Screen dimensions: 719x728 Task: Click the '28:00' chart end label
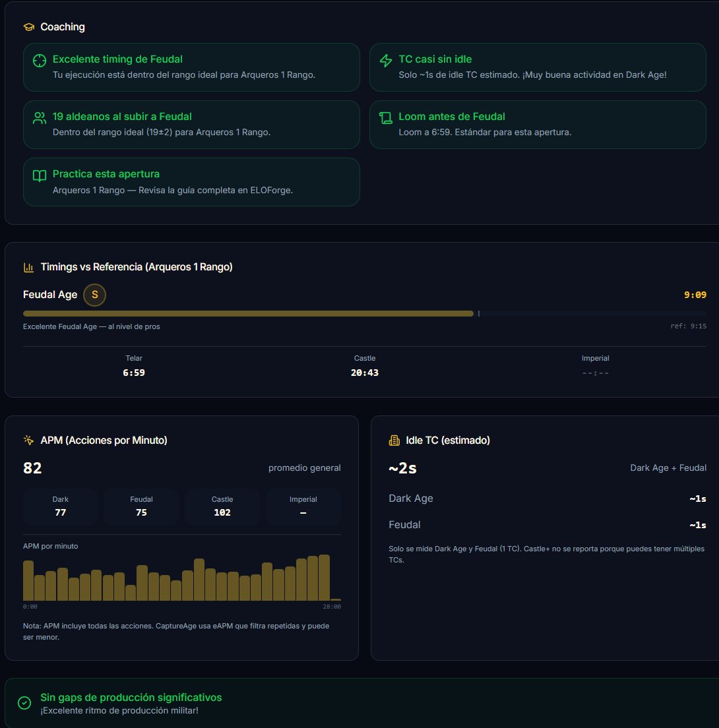tap(332, 607)
